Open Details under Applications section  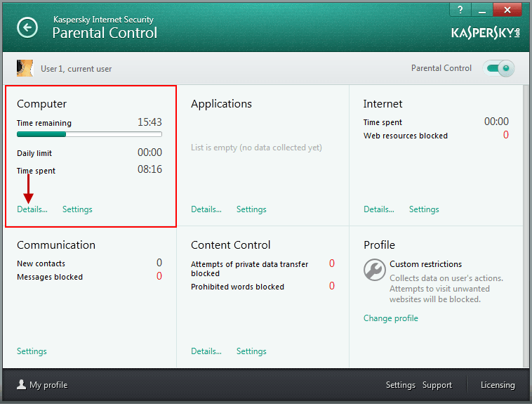pyautogui.click(x=206, y=209)
